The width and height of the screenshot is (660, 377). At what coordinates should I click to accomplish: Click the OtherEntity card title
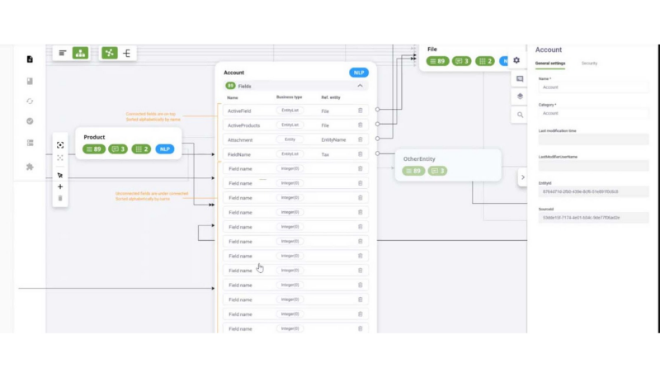[x=419, y=159]
